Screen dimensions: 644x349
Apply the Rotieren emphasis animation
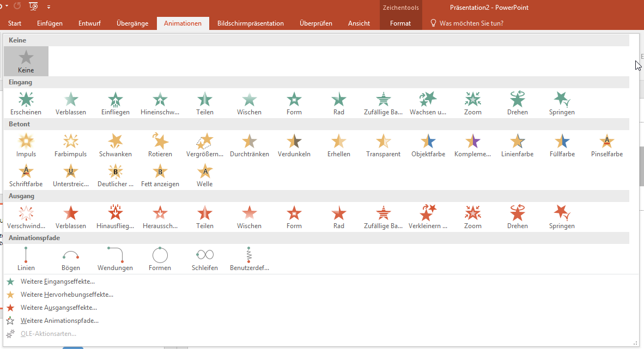point(160,144)
